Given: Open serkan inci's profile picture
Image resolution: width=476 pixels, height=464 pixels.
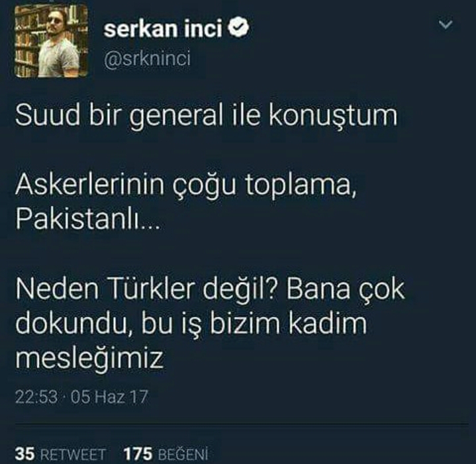Looking at the screenshot, I should 51,41.
